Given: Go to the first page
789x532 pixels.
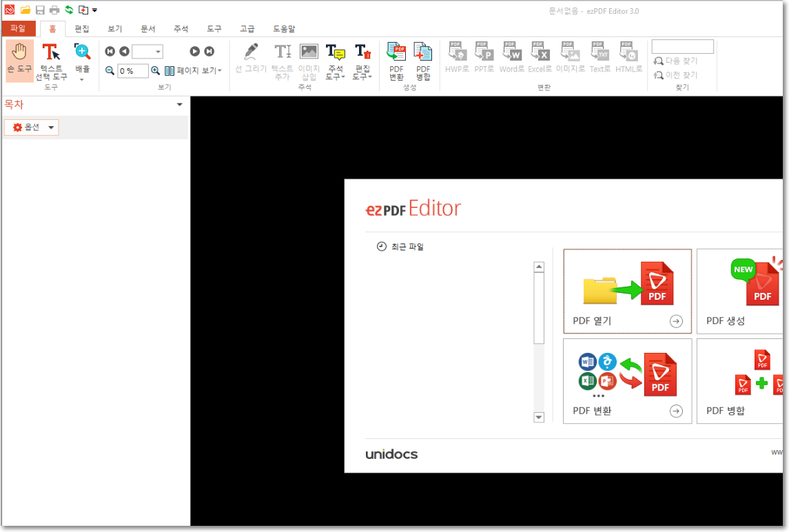Looking at the screenshot, I should pyautogui.click(x=110, y=51).
